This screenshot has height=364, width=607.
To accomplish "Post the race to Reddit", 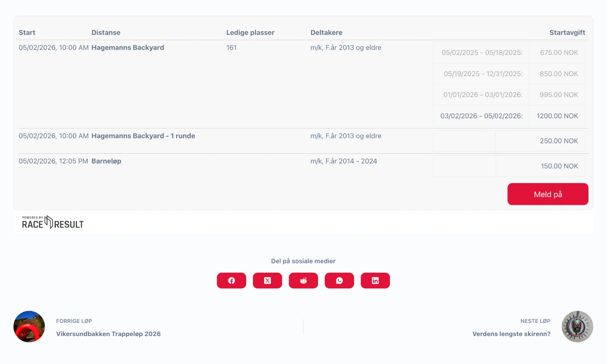I will 303,280.
